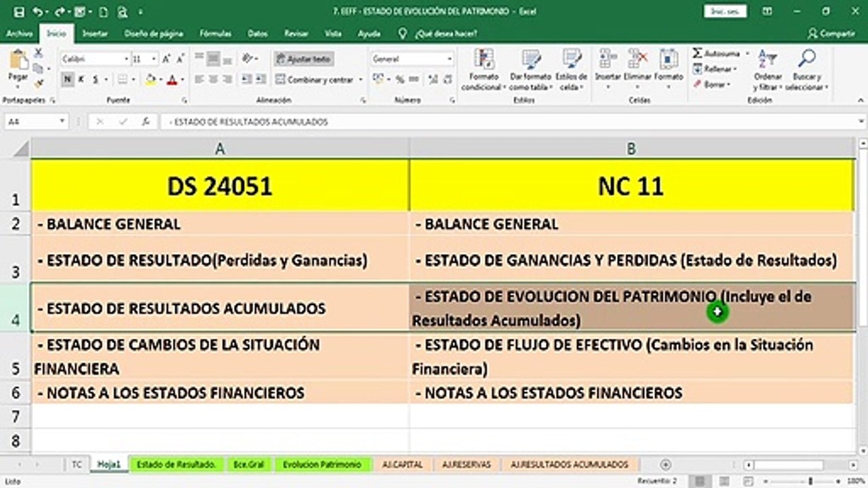Click the Copiar formato paintbrush icon

point(39,83)
